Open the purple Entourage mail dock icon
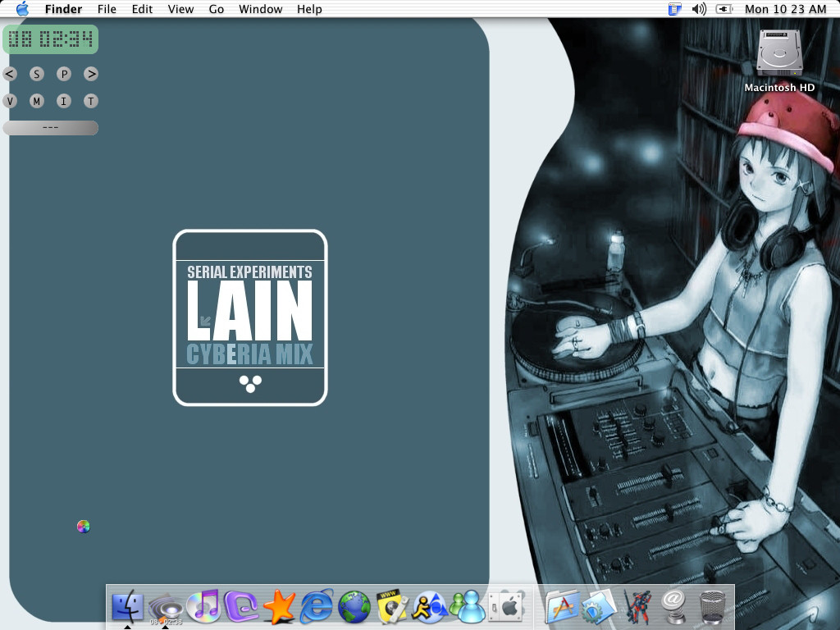The image size is (840, 630). 241,607
